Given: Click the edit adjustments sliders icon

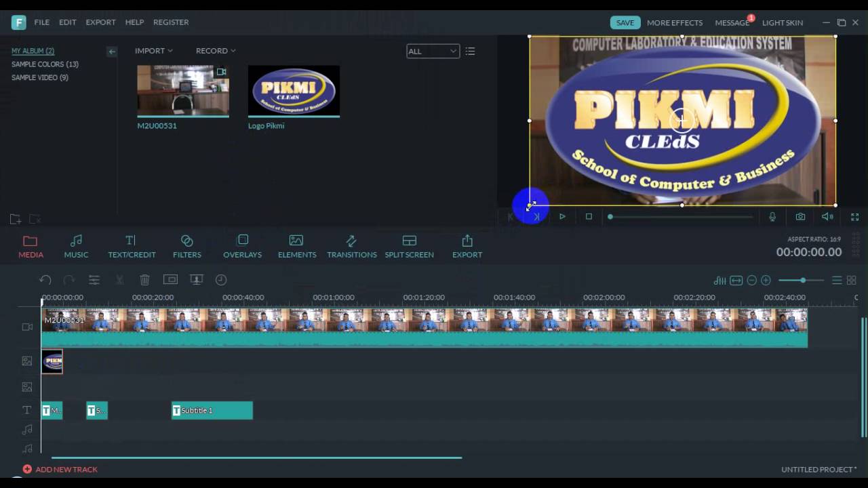Looking at the screenshot, I should click(94, 280).
